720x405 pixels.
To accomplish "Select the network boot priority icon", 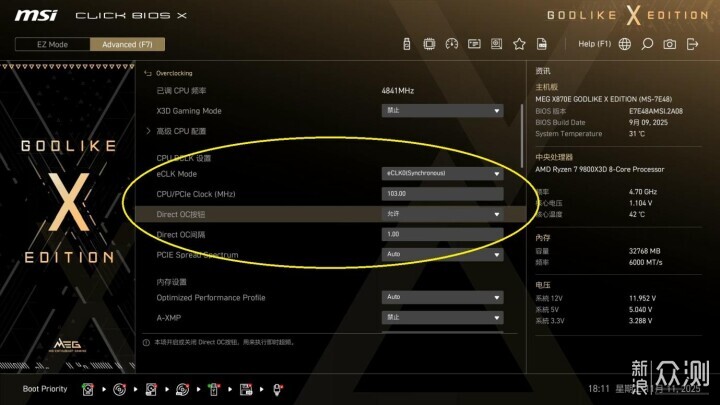I will click(277, 389).
